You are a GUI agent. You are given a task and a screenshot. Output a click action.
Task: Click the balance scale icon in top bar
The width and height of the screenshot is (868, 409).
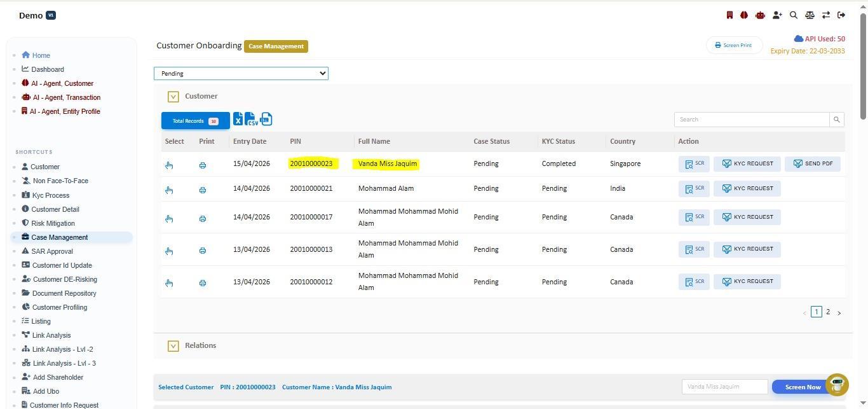(x=810, y=15)
